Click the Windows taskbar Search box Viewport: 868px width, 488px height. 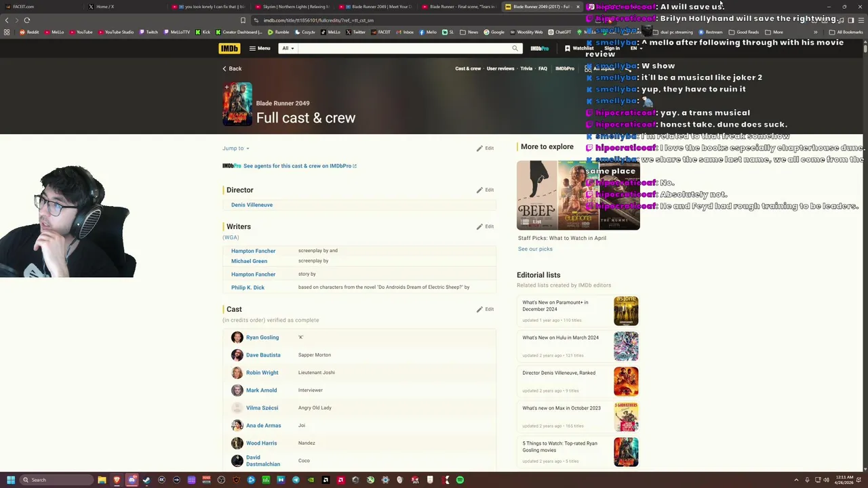coord(56,480)
